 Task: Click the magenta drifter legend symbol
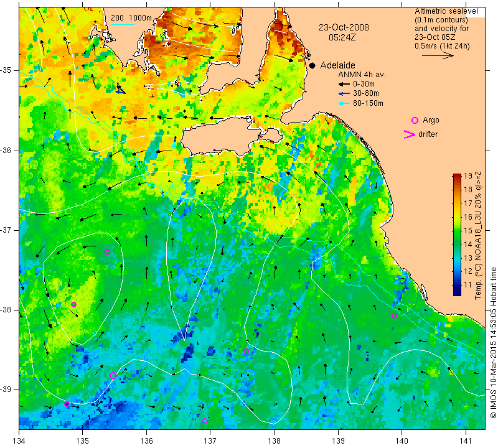[410, 134]
